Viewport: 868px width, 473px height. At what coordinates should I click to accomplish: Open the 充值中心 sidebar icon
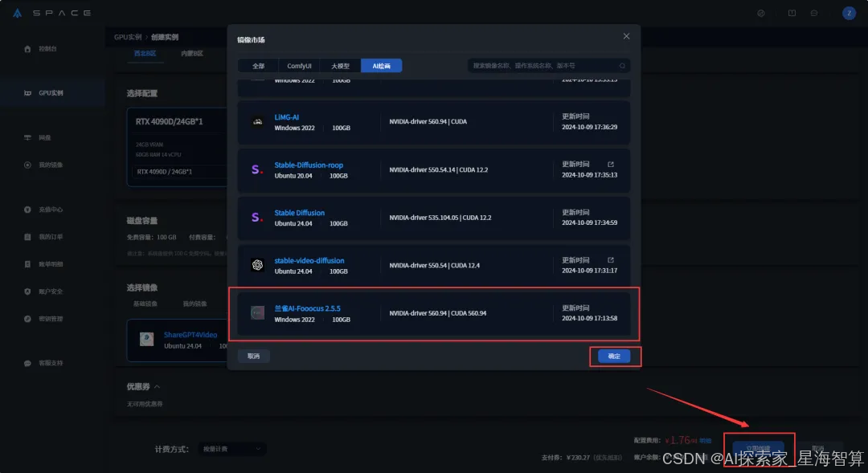pos(27,210)
